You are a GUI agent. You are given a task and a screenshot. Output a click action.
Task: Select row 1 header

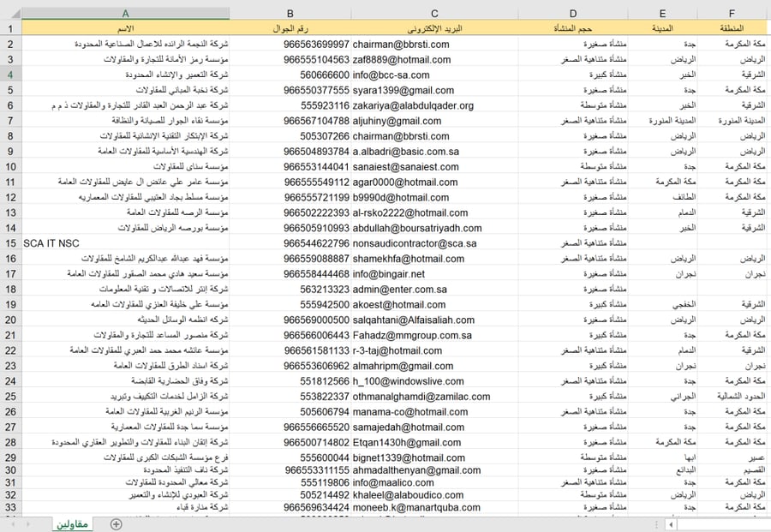point(10,28)
